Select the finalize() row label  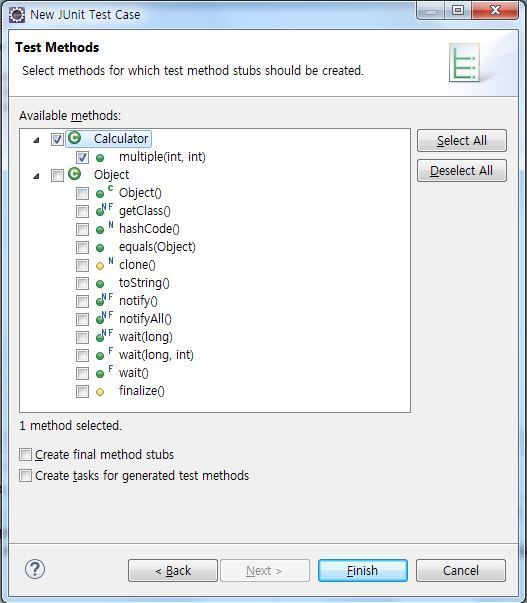[142, 391]
